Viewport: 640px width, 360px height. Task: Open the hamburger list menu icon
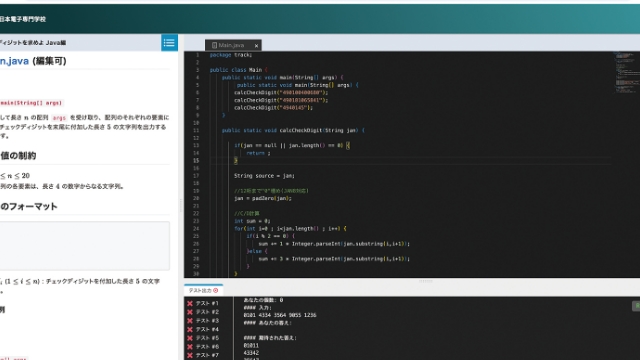(x=169, y=42)
